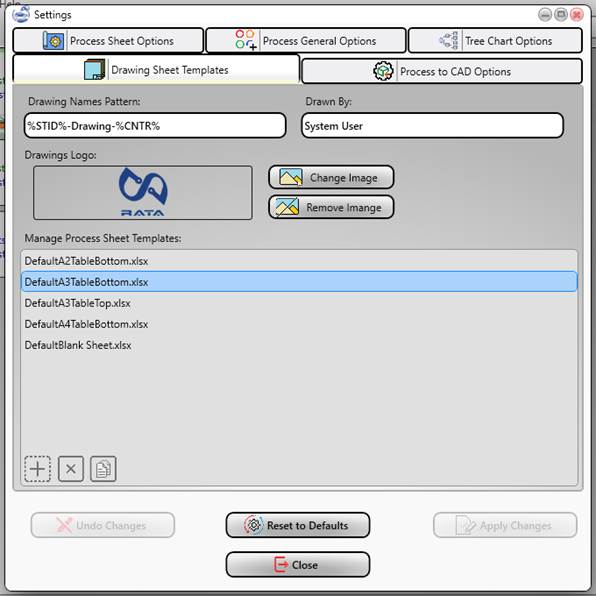The height and width of the screenshot is (596, 596).
Task: Choose DefaultA4TableBottom.xlsx from templates list
Action: 299,324
